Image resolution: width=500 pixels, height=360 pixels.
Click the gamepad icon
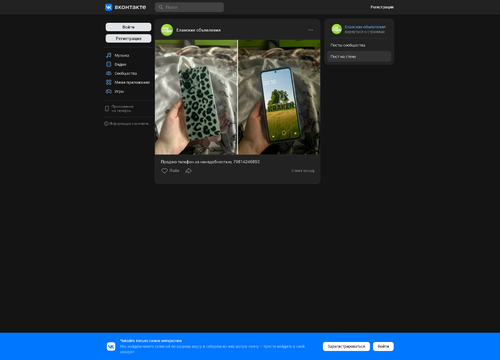point(109,91)
